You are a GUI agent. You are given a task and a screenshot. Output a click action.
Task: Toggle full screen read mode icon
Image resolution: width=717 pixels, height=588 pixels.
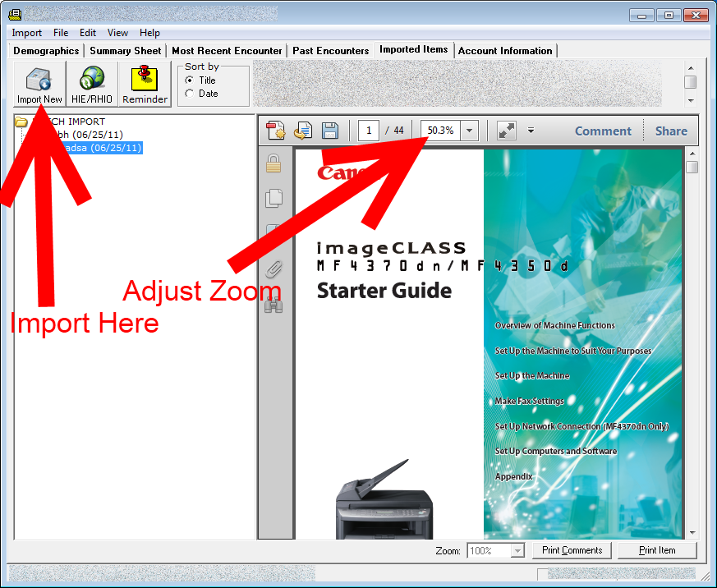click(x=507, y=131)
